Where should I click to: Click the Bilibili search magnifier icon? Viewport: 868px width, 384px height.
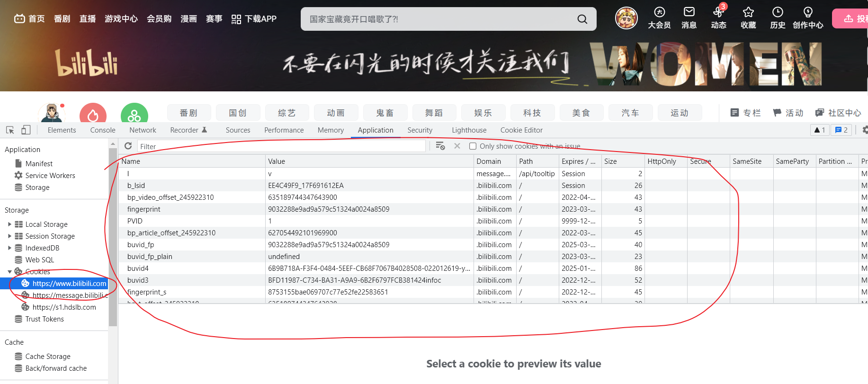[582, 19]
